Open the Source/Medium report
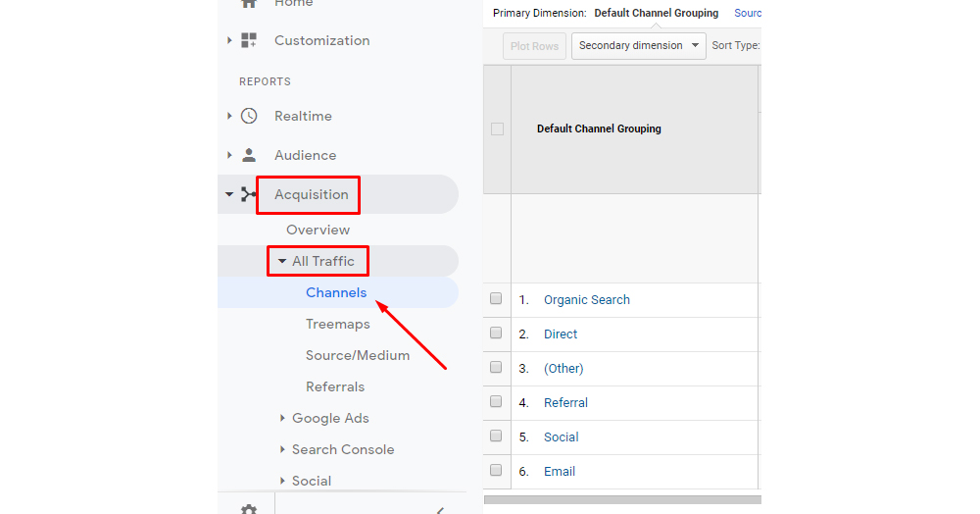 tap(357, 355)
